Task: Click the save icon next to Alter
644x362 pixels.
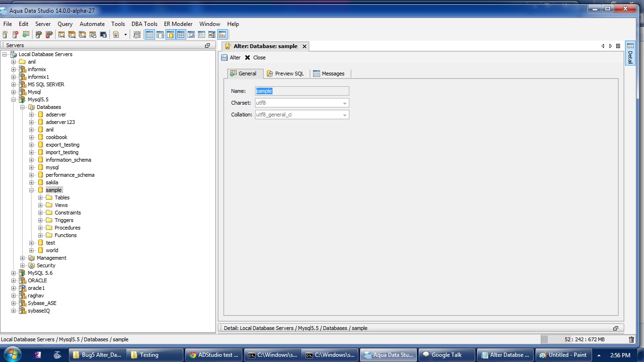Action: point(224,58)
